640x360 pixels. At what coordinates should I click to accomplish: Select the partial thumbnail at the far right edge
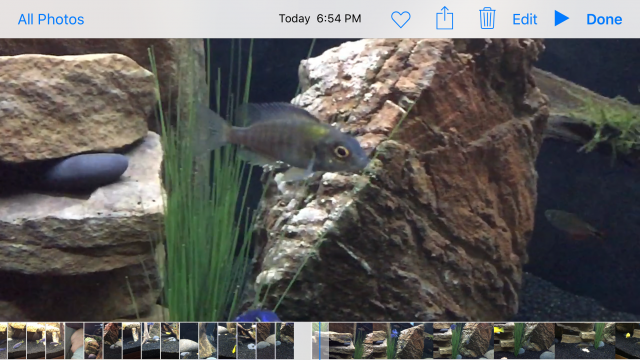[x=628, y=341]
